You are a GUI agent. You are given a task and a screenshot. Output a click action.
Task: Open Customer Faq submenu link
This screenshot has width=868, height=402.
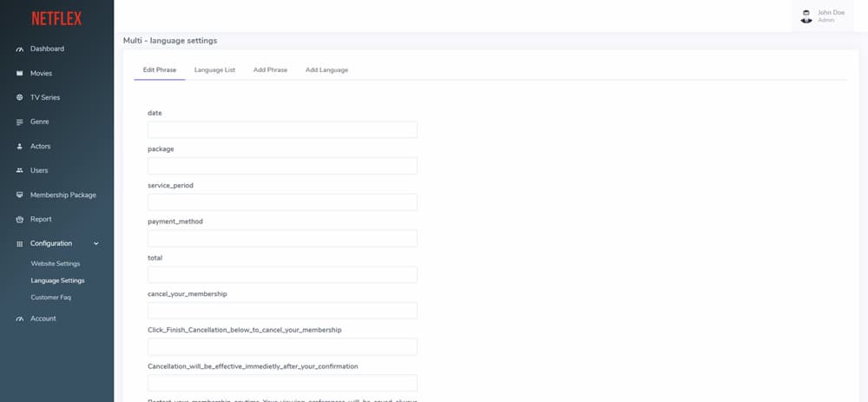coord(51,297)
